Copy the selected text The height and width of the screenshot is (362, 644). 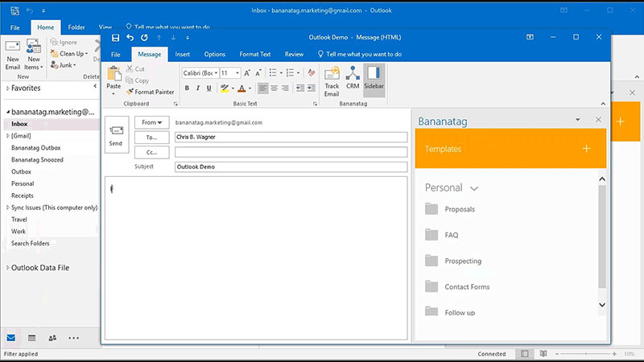pyautogui.click(x=138, y=80)
